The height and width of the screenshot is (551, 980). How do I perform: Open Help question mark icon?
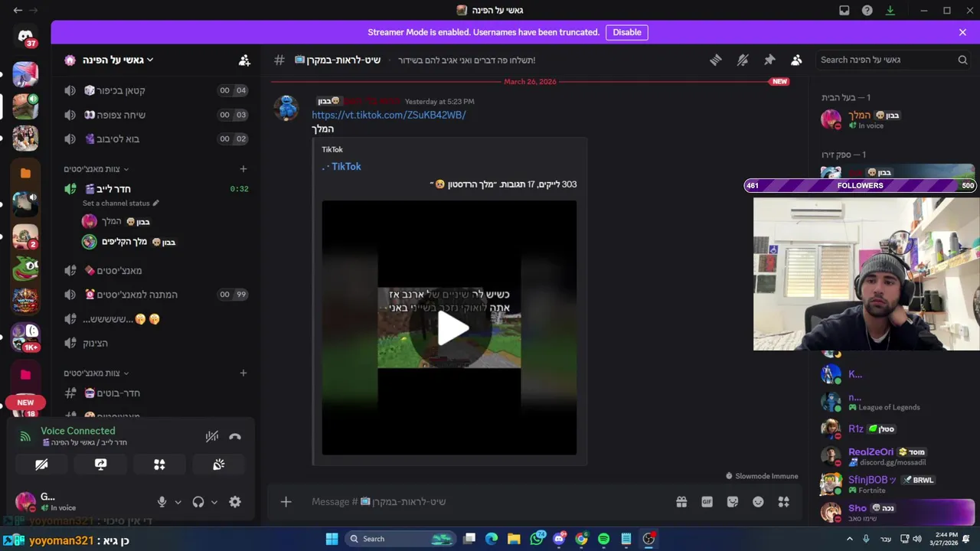coord(867,10)
